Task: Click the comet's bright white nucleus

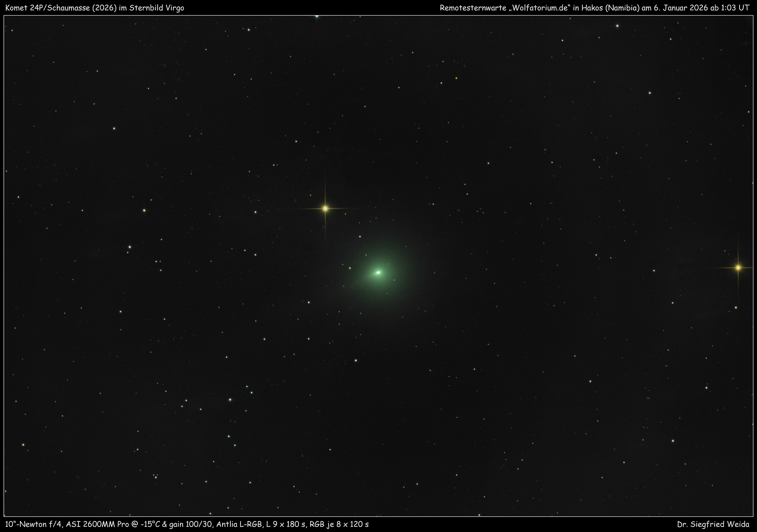Action: tap(378, 272)
